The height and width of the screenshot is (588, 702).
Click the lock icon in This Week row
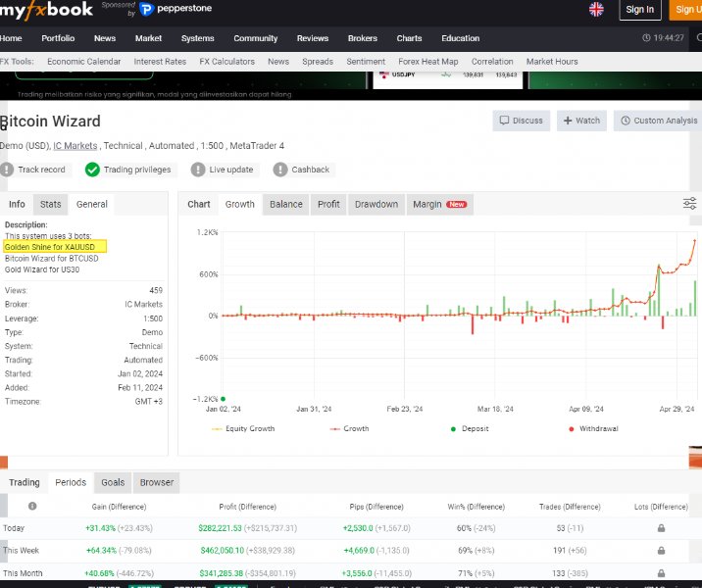662,551
